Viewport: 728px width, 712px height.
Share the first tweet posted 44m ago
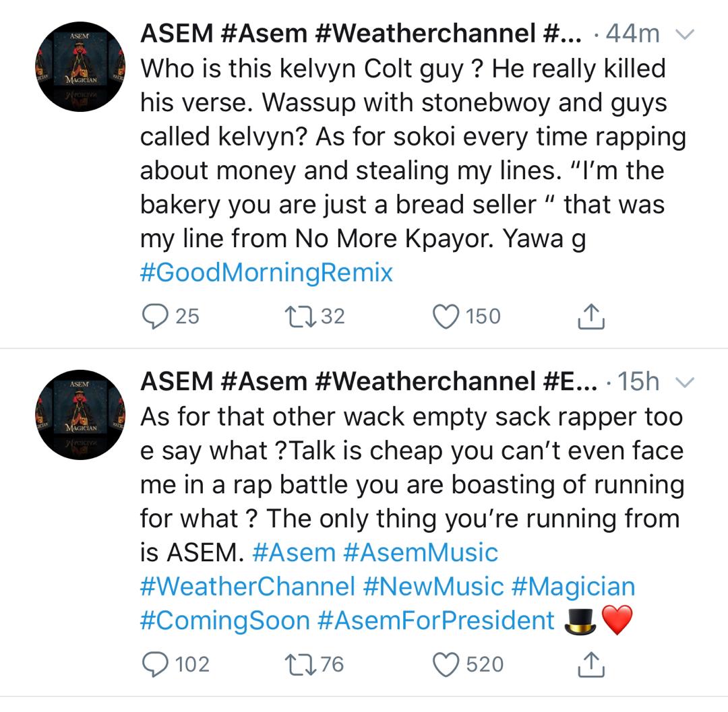pos(592,316)
